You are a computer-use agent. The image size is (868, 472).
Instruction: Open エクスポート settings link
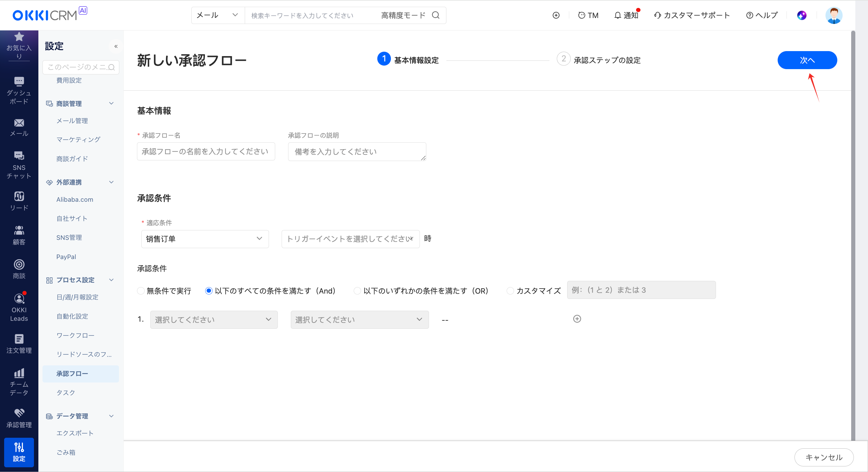tap(75, 433)
